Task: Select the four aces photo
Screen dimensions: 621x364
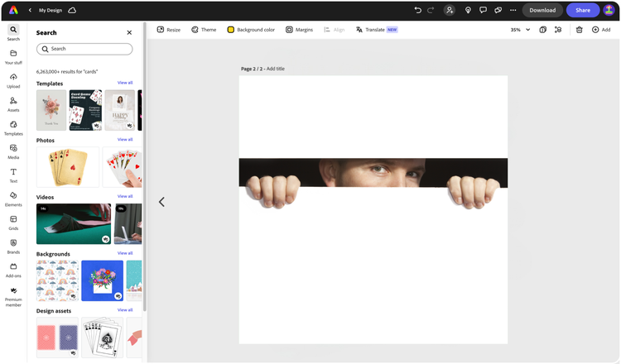Action: [68, 167]
